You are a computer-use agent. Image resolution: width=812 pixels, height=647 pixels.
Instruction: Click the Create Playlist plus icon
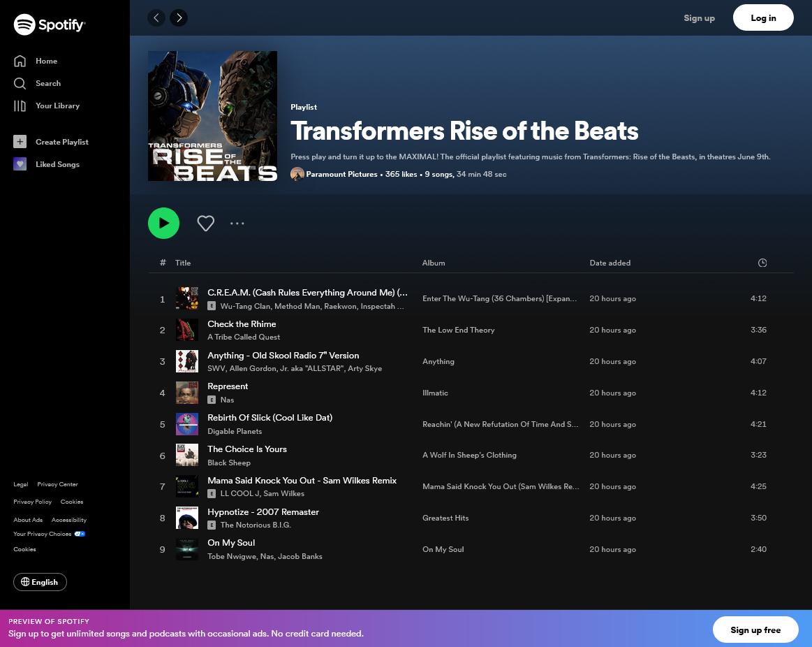(20, 142)
